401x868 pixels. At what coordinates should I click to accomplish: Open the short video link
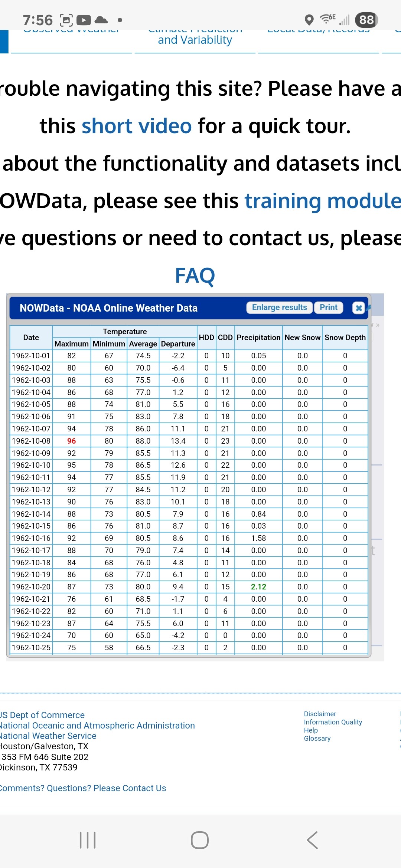137,126
